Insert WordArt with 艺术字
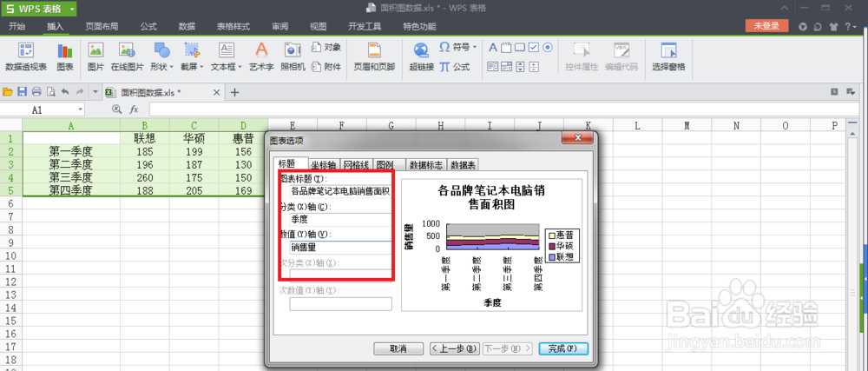This screenshot has height=371, width=868. click(x=261, y=57)
